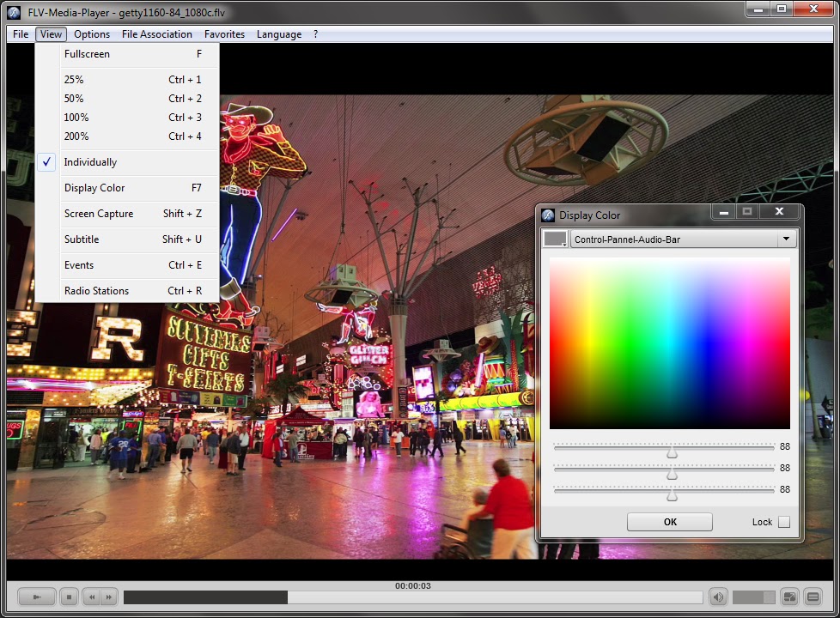This screenshot has width=840, height=618.
Task: Select Fullscreen from the View menu
Action: click(87, 54)
